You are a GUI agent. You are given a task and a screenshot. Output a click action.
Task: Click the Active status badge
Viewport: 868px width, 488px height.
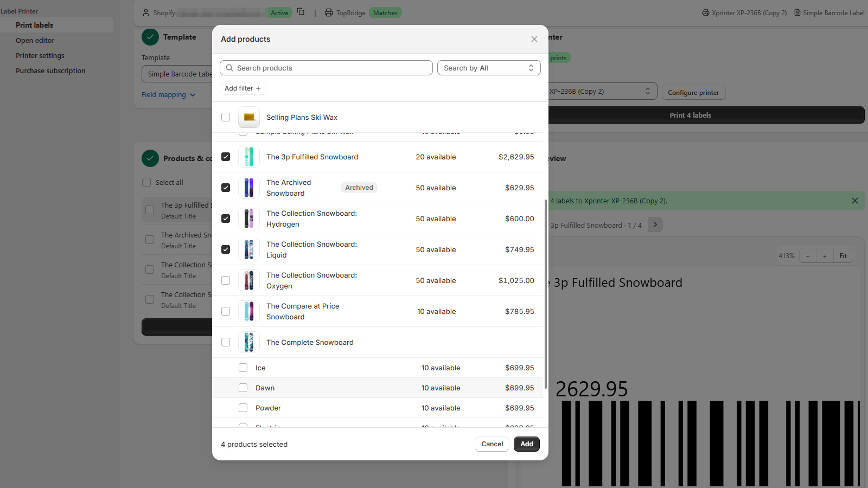(279, 12)
